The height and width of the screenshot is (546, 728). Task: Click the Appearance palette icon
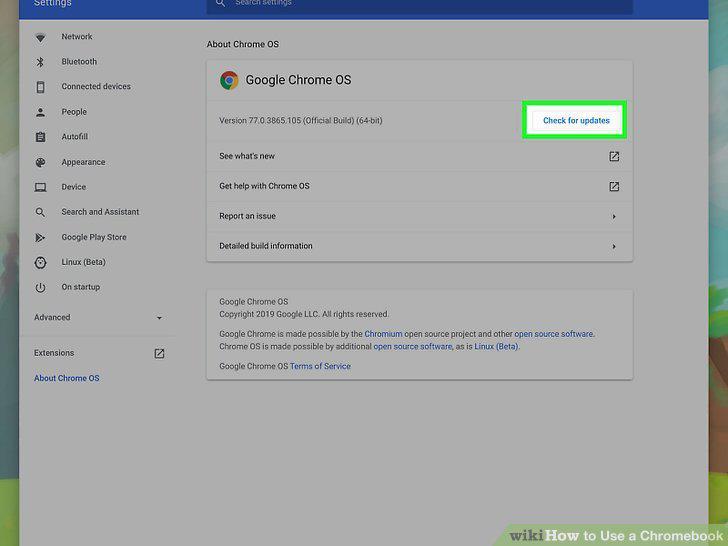click(40, 162)
